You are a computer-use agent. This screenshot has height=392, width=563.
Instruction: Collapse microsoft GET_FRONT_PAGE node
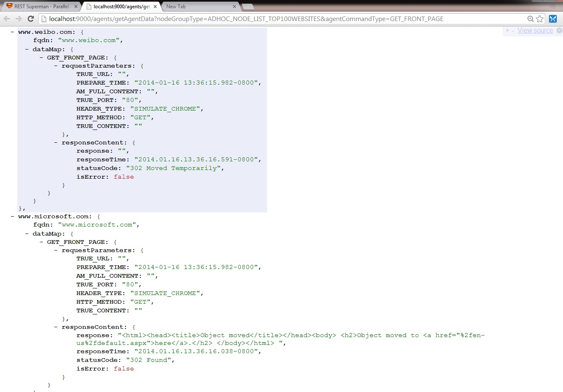pos(41,242)
